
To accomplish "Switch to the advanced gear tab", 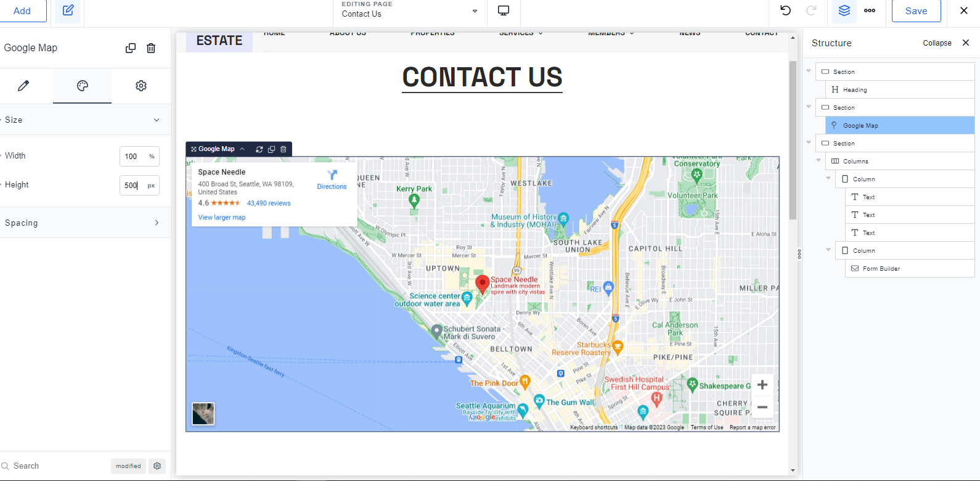I will [x=141, y=86].
